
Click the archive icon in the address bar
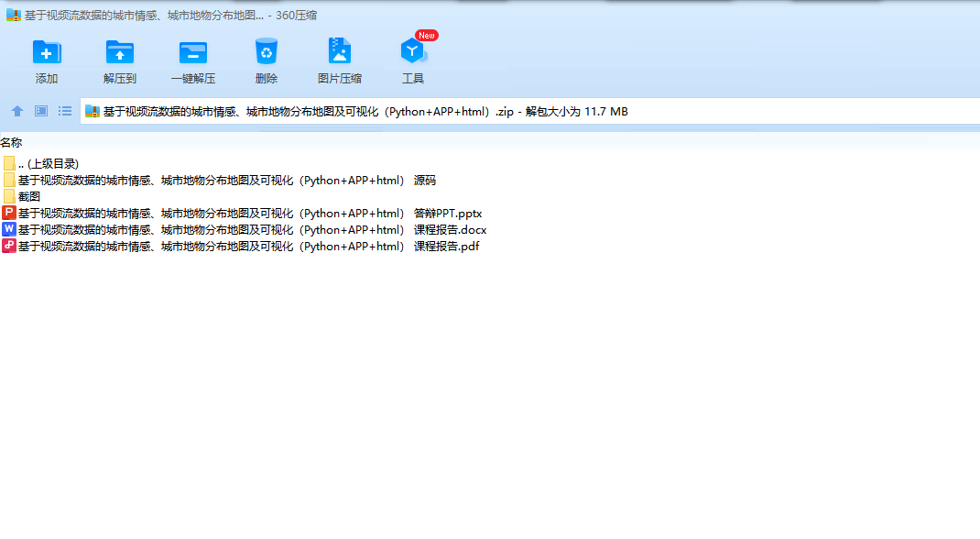[x=93, y=111]
